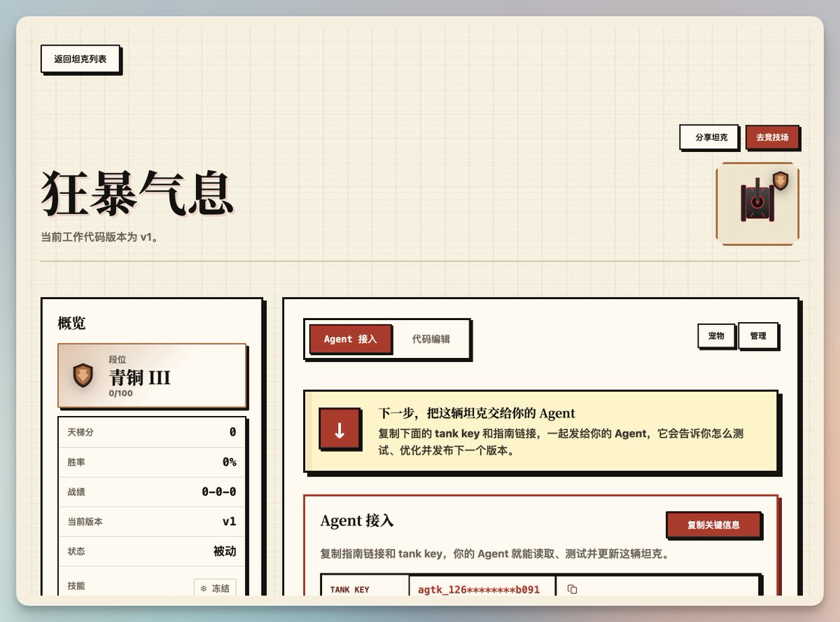Image resolution: width=840 pixels, height=622 pixels.
Task: Select the masked tank key value agtk_126
Action: (479, 590)
